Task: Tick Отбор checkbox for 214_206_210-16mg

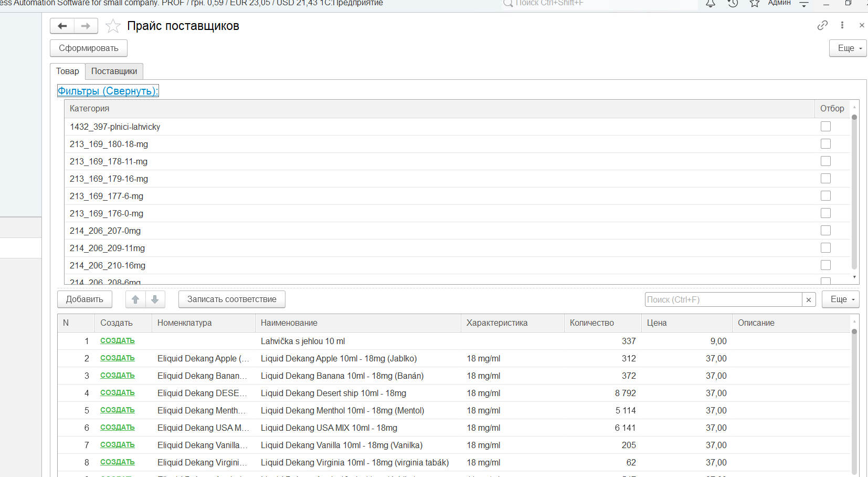Action: click(x=825, y=265)
